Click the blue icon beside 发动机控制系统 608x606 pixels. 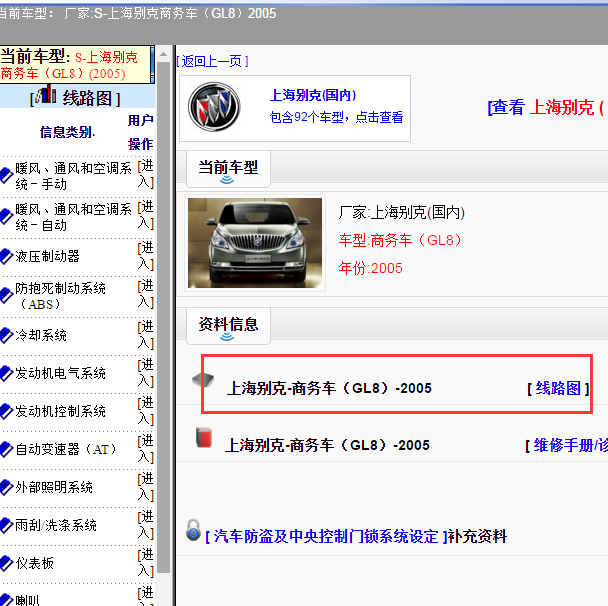point(6,411)
